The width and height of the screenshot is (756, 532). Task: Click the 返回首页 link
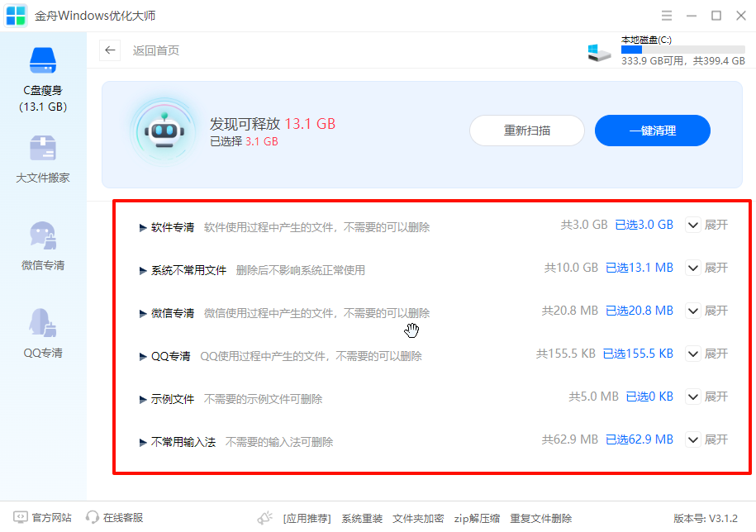coord(155,50)
